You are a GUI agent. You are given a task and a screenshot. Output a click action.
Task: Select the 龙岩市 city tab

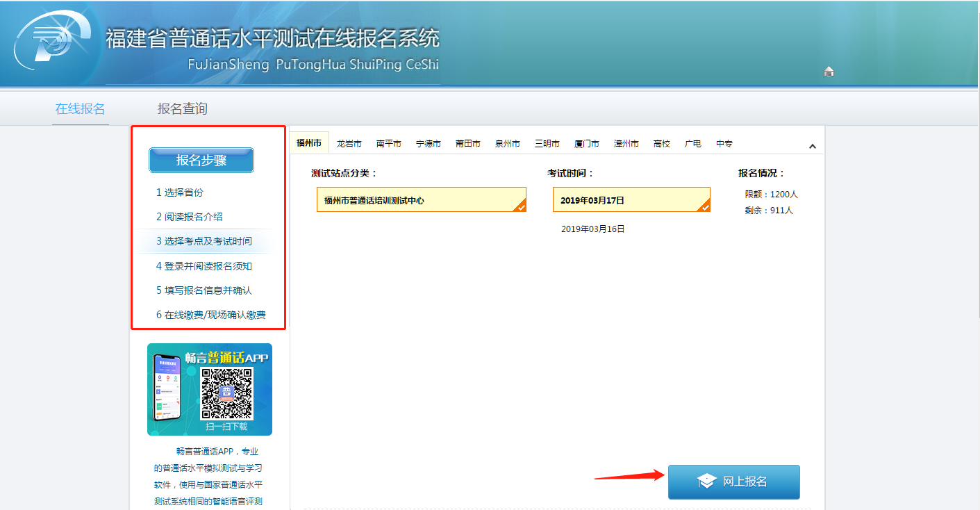349,144
